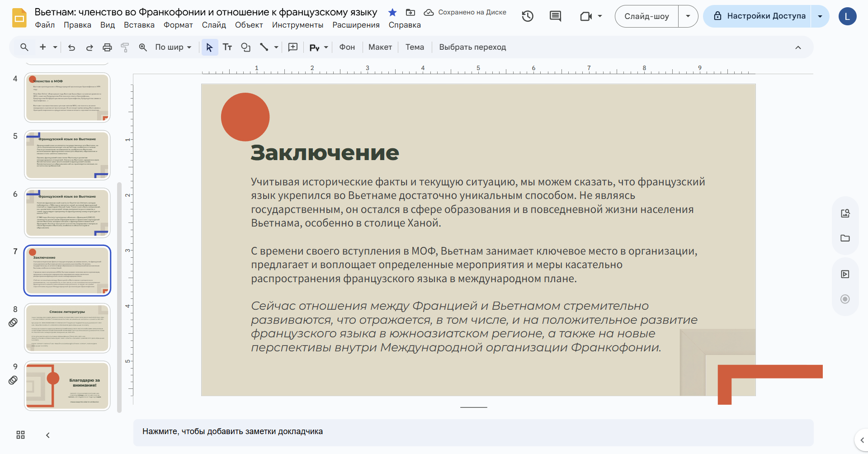Open the Вставка menu
This screenshot has height=454, width=868.
[139, 25]
